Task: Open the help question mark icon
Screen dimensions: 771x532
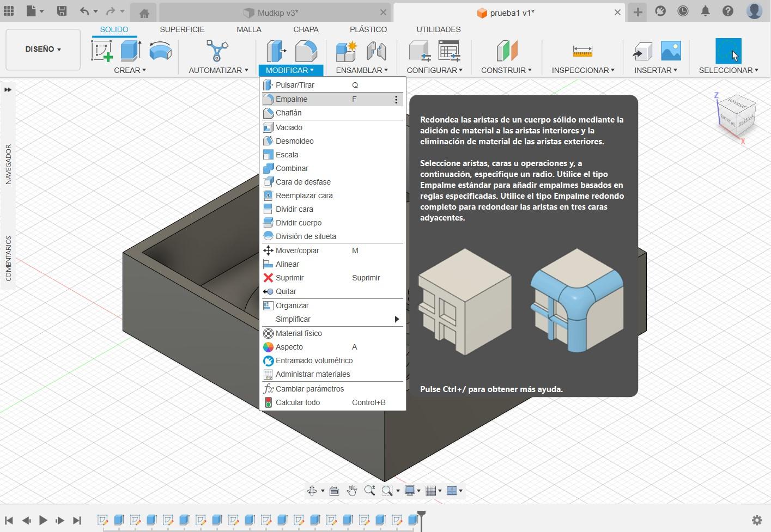Action: click(727, 11)
